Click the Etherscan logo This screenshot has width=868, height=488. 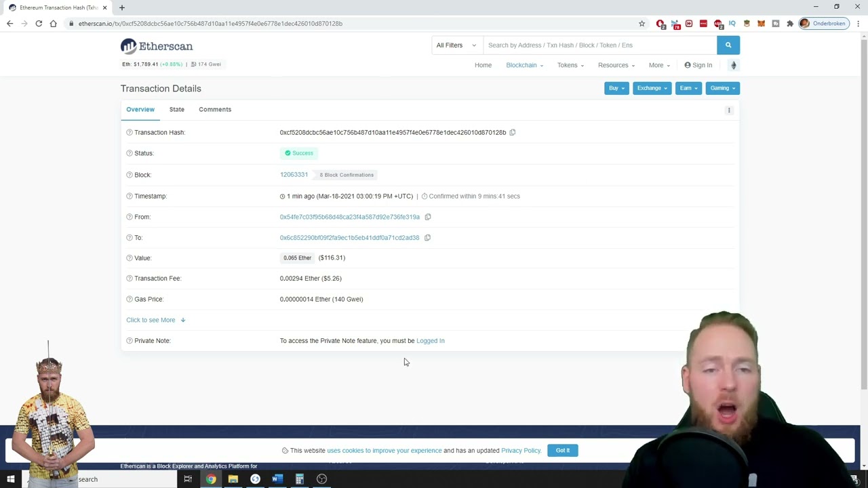coord(157,46)
